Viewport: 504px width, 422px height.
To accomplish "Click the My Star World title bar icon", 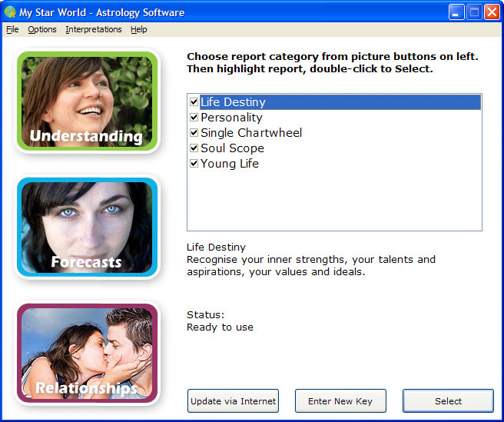I will pos(10,12).
